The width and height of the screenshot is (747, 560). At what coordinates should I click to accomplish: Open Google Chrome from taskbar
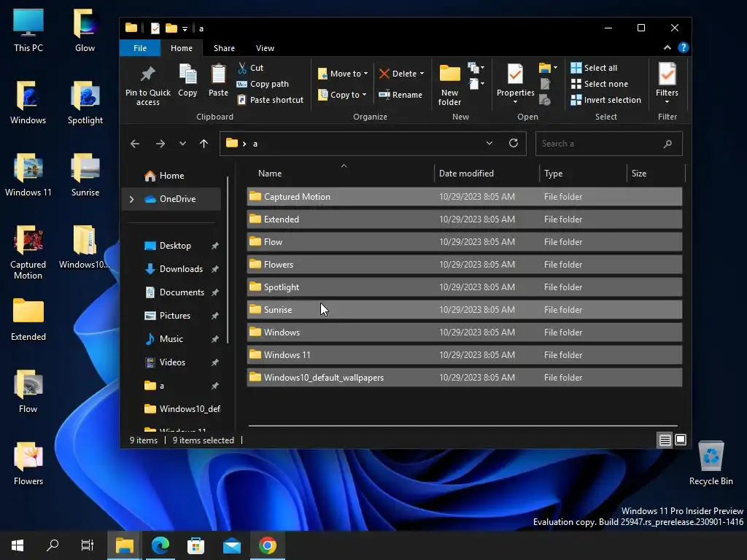pos(267,545)
